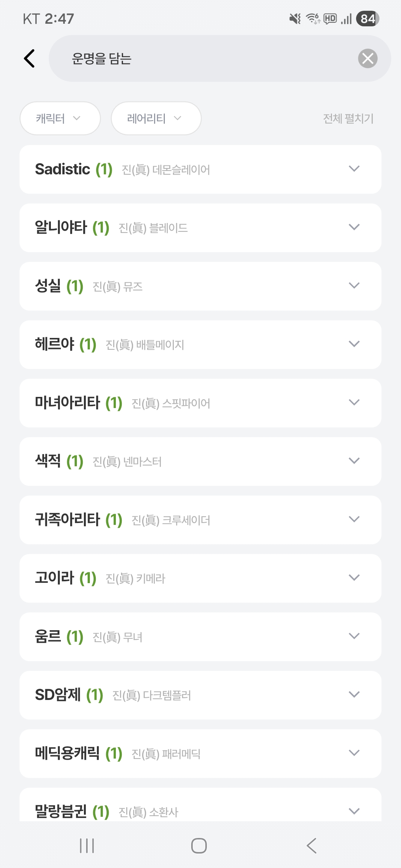Tap the back arrow beside the search bar
The height and width of the screenshot is (868, 401).
[30, 59]
